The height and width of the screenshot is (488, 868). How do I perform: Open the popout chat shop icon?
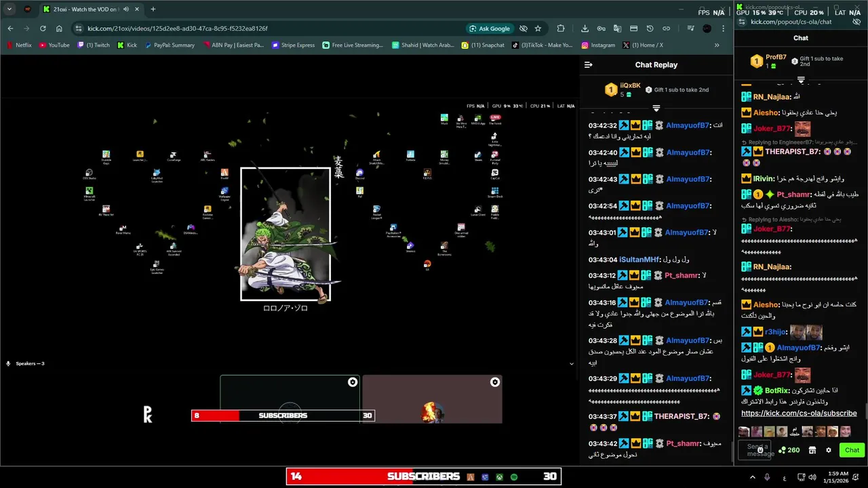click(x=812, y=450)
